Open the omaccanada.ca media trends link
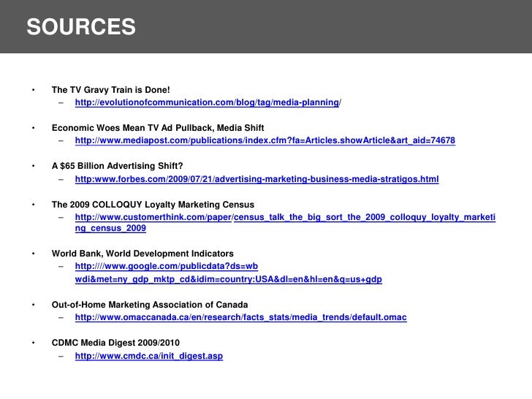532x399 pixels. tap(241, 317)
